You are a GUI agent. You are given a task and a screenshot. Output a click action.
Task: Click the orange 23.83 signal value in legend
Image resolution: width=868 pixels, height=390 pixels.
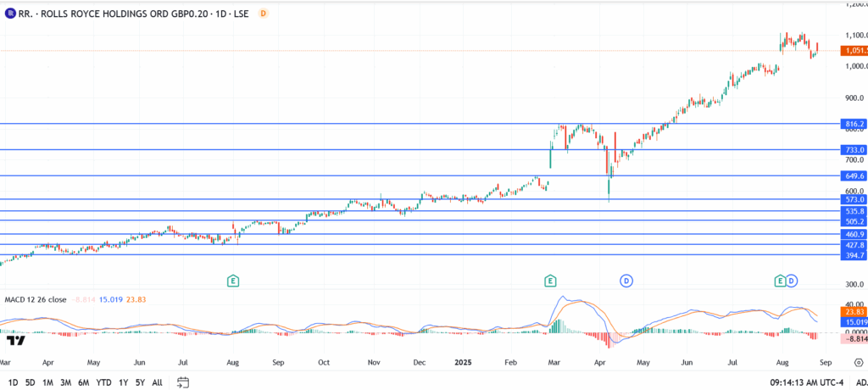136,299
